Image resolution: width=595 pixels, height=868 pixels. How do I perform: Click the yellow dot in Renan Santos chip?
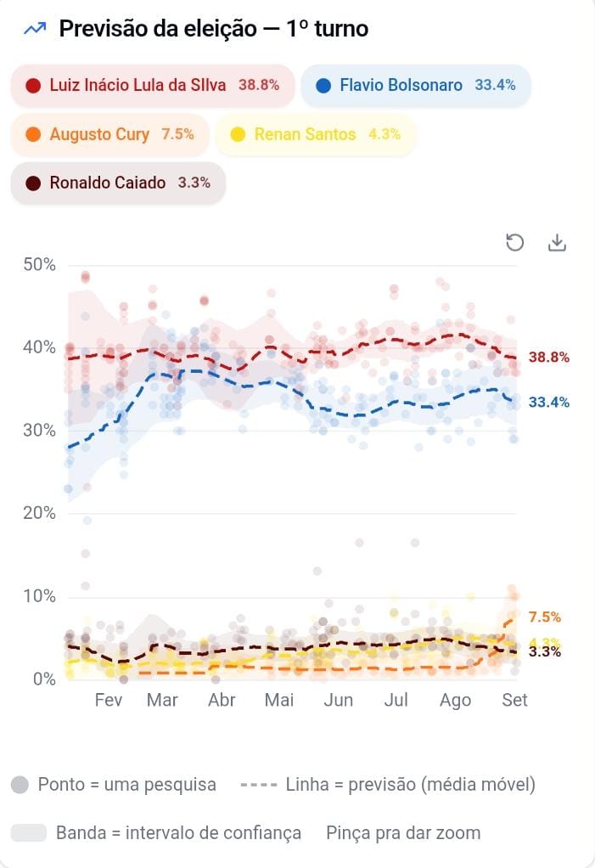pyautogui.click(x=238, y=134)
